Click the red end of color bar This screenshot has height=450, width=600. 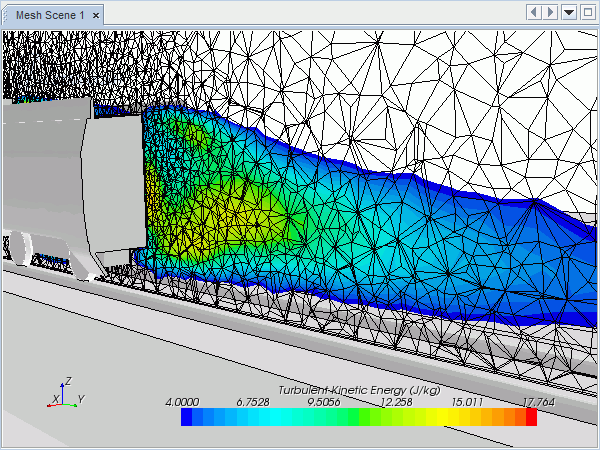tap(531, 418)
